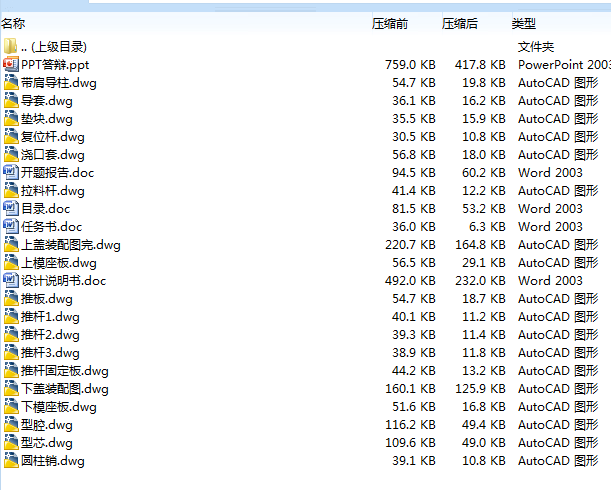Select the 导套.dwg file icon

tap(11, 101)
